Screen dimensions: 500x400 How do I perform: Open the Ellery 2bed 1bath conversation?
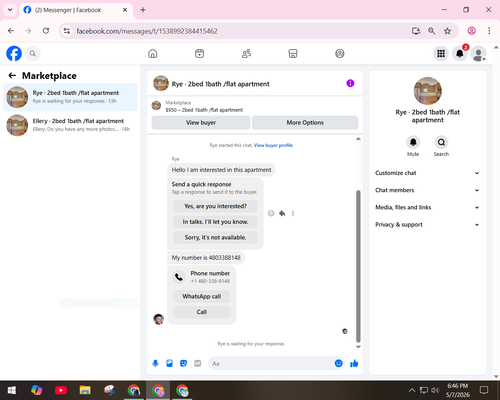pyautogui.click(x=70, y=125)
